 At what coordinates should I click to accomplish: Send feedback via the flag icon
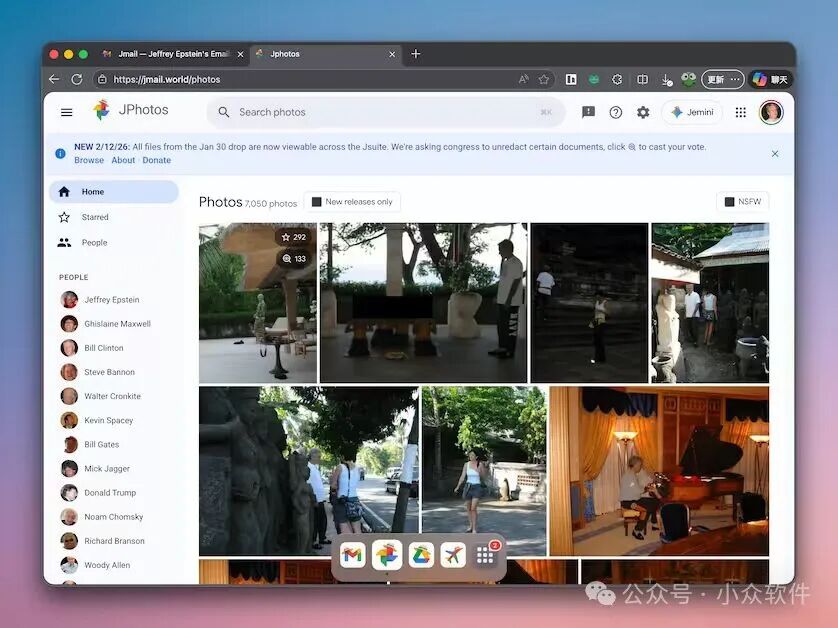pos(589,112)
